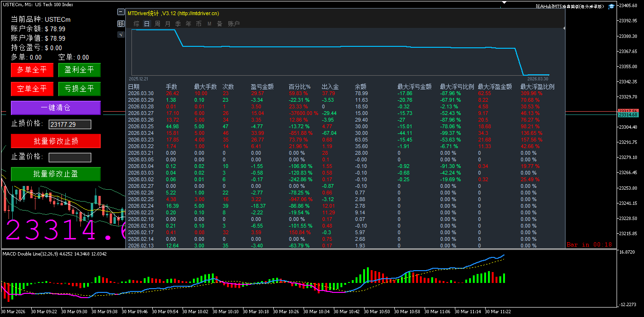
Task: Click the small arrow on panel's right edge
Action: click(x=564, y=28)
